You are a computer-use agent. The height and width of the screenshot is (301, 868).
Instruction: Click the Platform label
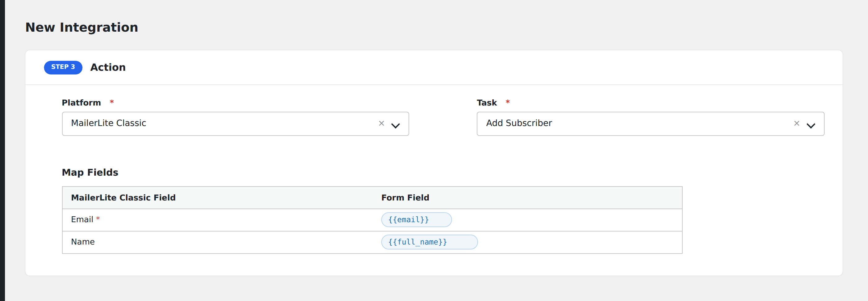click(x=81, y=103)
